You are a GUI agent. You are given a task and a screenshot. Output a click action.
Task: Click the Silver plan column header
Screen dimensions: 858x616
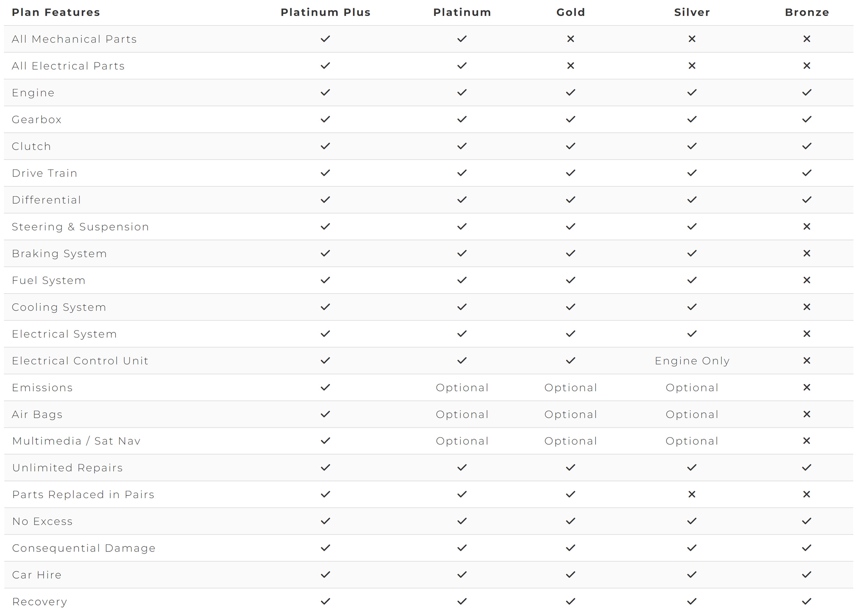pyautogui.click(x=692, y=12)
